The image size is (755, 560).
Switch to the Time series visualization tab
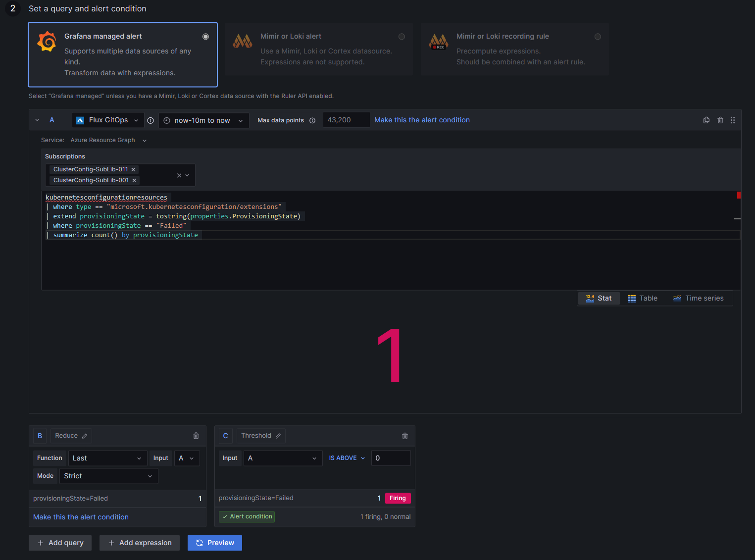click(x=698, y=298)
